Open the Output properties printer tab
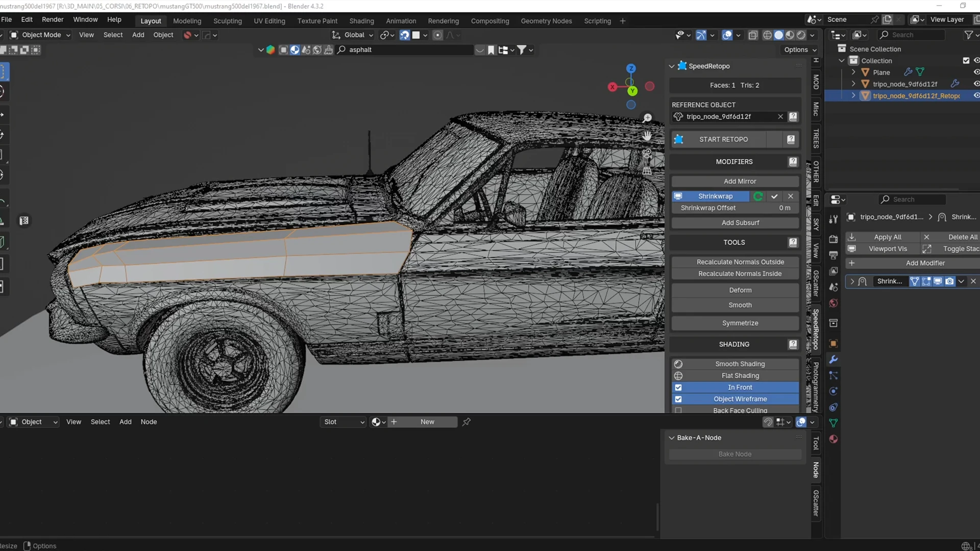This screenshot has height=551, width=980. click(834, 255)
